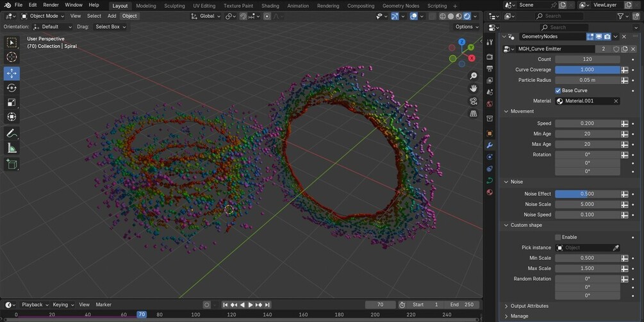Open the Render menu
The width and height of the screenshot is (644, 322).
(51, 5)
